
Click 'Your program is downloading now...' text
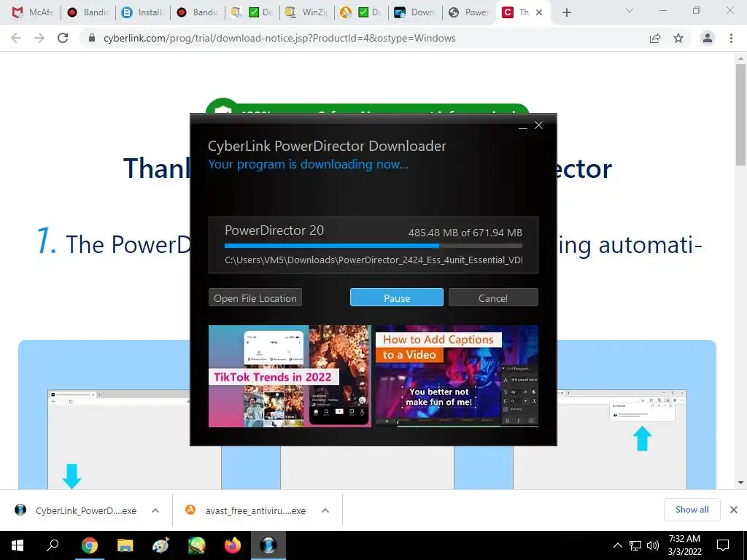pos(308,164)
